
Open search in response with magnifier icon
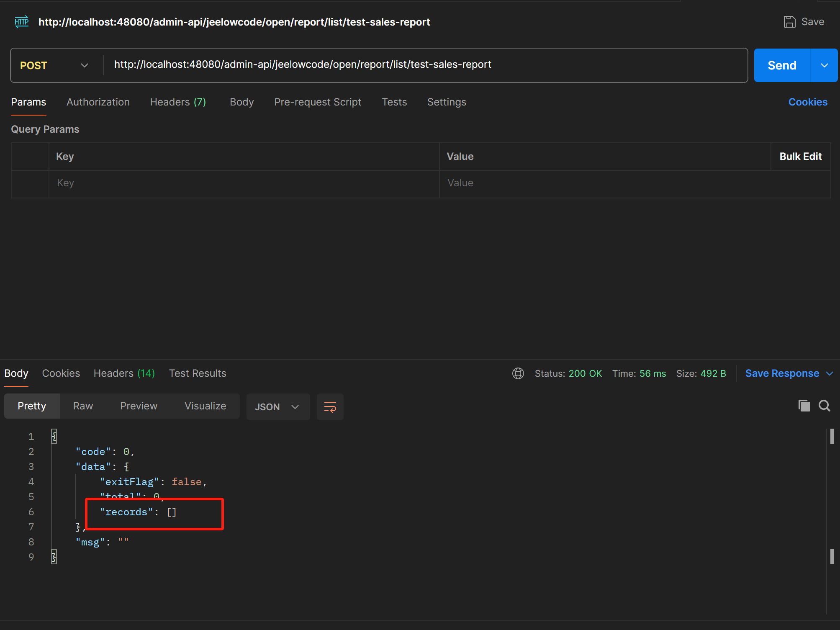[x=824, y=406]
